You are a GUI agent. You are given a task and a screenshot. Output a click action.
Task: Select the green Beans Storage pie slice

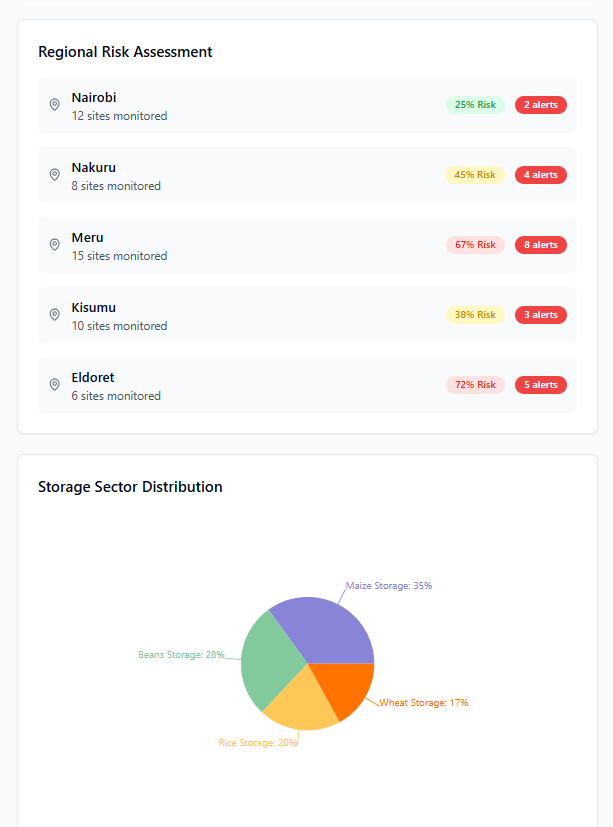[x=270, y=660]
